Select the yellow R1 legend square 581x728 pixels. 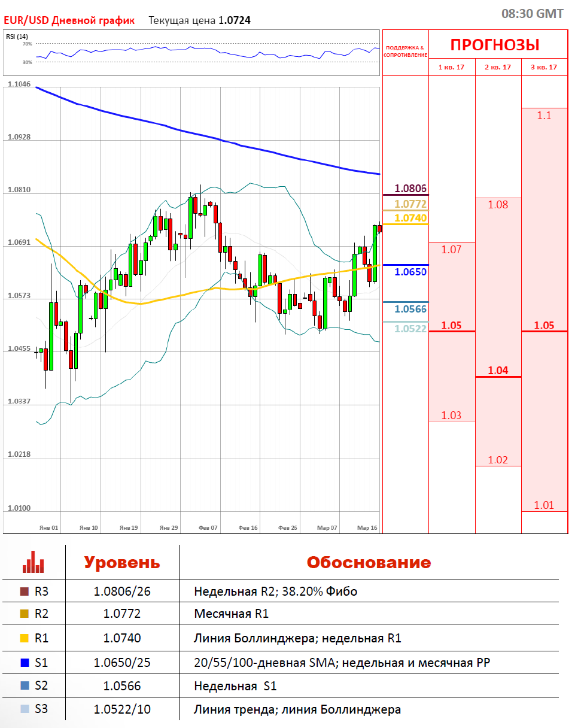pos(25,639)
